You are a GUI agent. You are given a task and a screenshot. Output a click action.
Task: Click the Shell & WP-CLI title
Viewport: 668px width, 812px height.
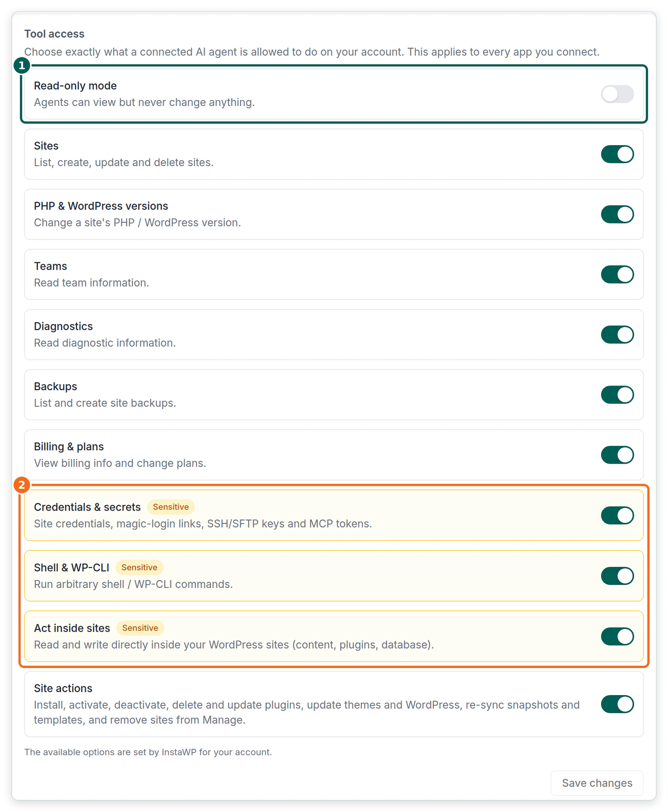(71, 568)
